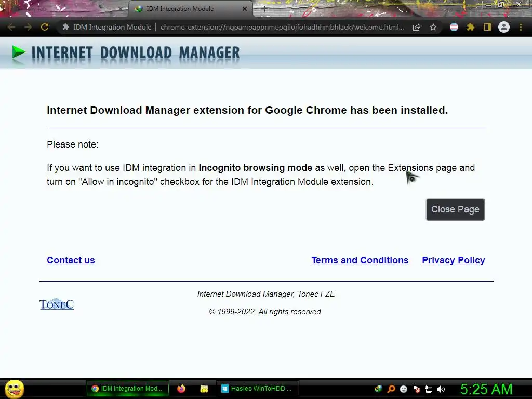Open the Terms and Conditions link

coord(360,260)
